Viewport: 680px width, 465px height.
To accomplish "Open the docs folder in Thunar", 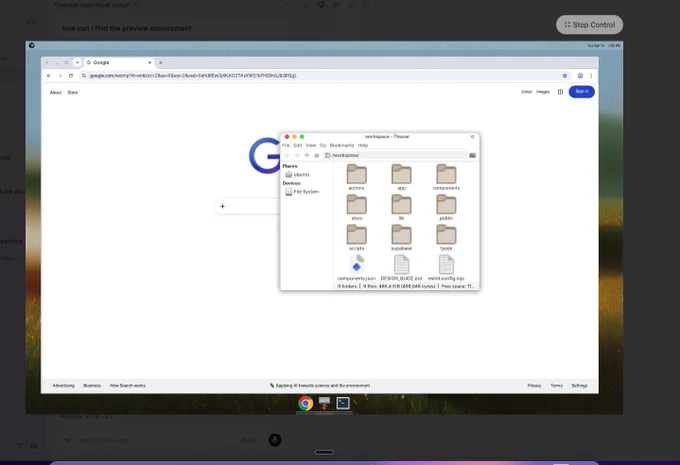I will coord(356,207).
